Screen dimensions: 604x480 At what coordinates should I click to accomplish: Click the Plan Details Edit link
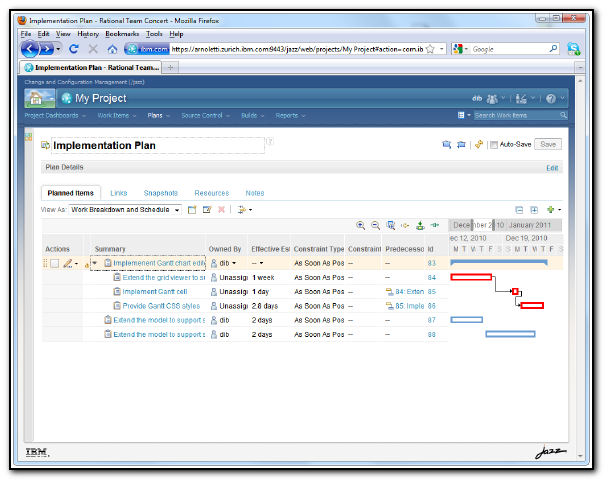tap(552, 168)
